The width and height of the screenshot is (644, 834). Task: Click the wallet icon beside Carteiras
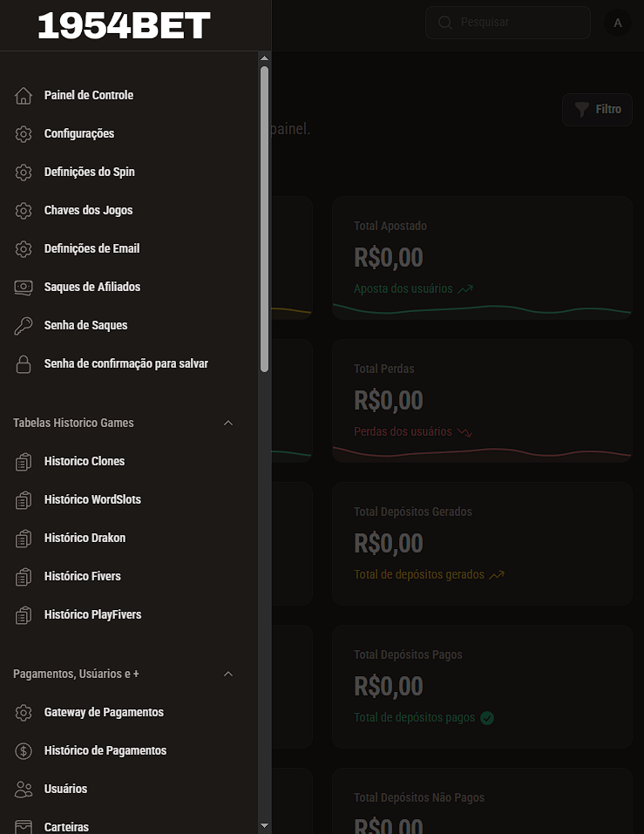pyautogui.click(x=24, y=826)
